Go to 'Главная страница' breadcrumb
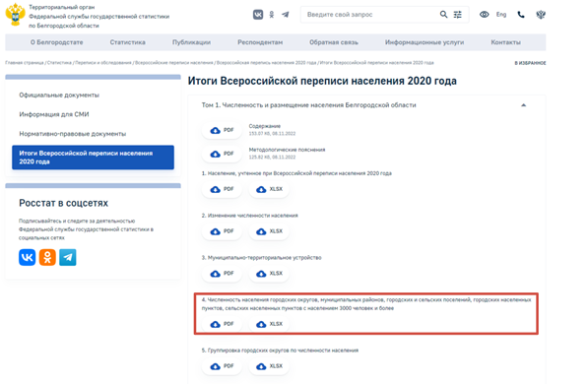The image size is (588, 384). coord(25,63)
